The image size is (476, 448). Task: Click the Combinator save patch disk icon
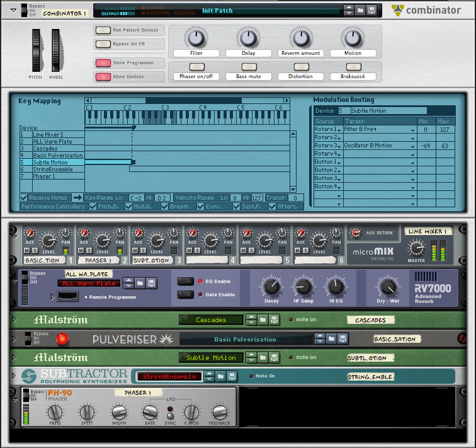(x=371, y=11)
